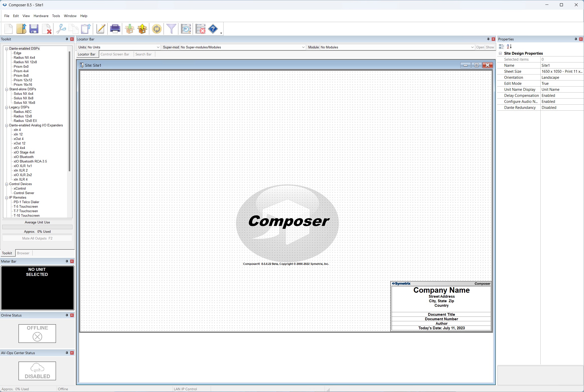The width and height of the screenshot is (584, 392).
Task: Click the OFFLINE status indicator
Action: [x=37, y=334]
